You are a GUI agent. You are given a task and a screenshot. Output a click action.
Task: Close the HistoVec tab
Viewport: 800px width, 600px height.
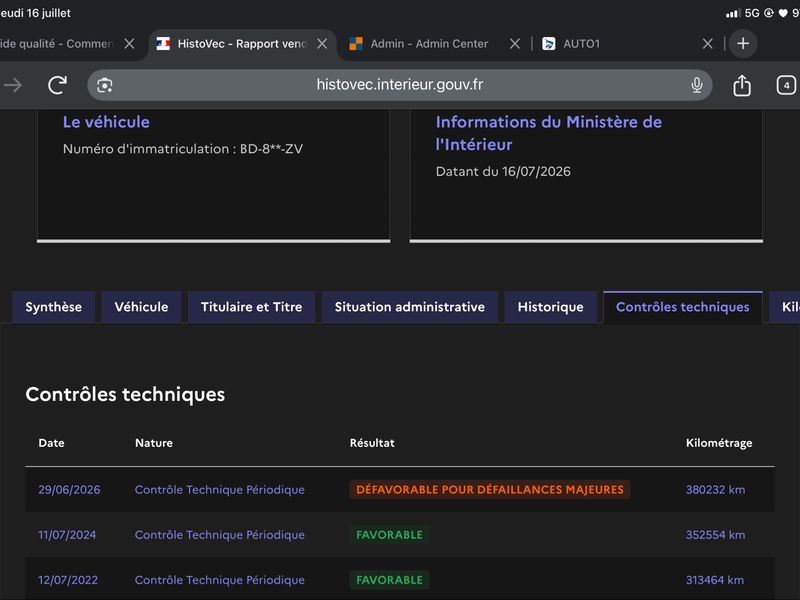322,44
